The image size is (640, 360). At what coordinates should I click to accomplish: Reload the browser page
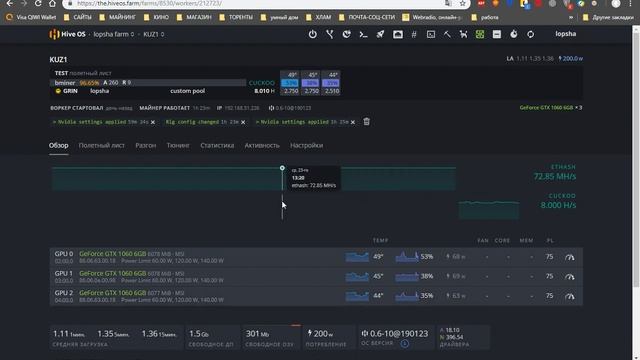point(38,3)
